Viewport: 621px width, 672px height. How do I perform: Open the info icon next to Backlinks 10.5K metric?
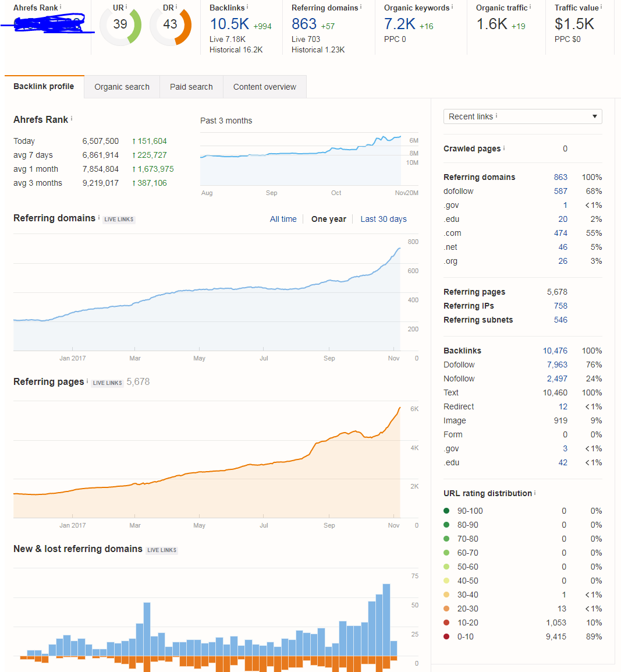point(247,6)
